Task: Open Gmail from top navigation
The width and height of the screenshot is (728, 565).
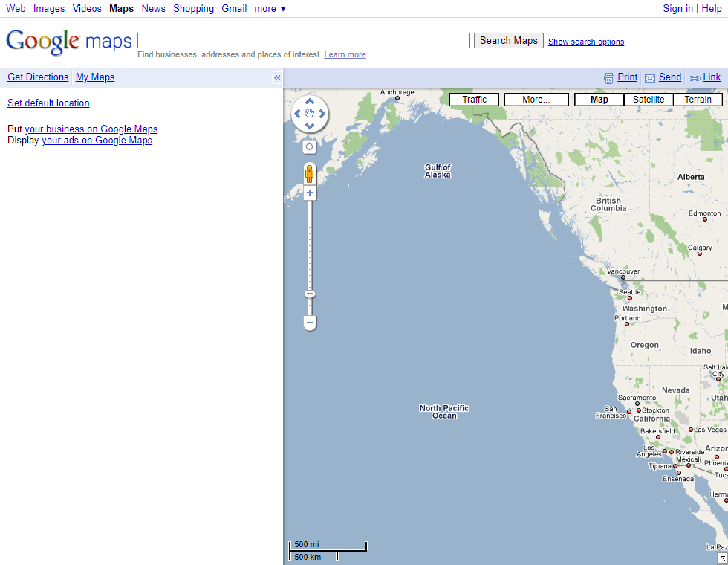Action: [234, 9]
